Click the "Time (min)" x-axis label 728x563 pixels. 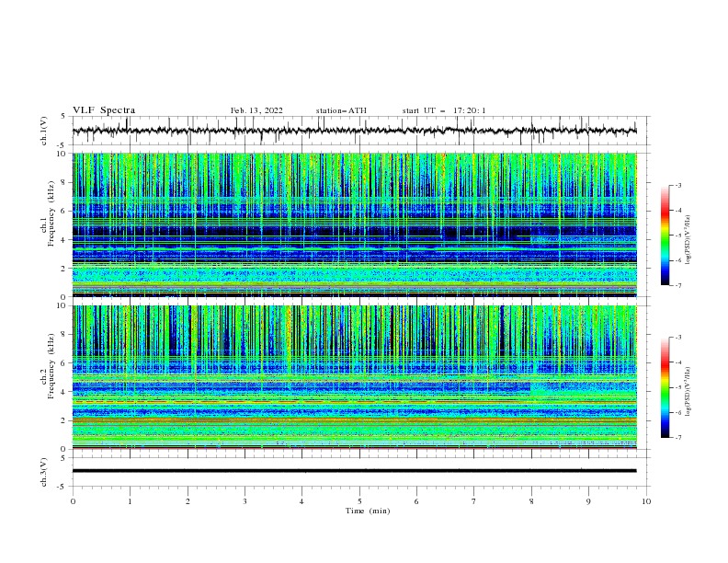pos(368,511)
